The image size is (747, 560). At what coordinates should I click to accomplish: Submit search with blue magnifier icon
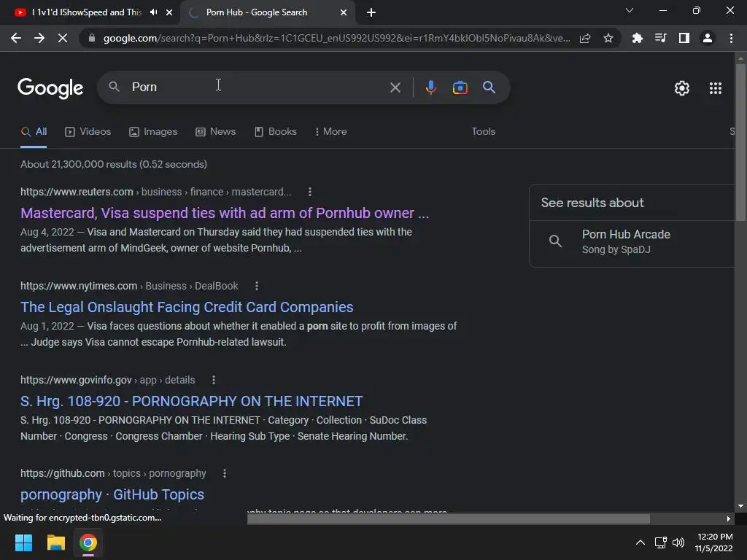(489, 87)
